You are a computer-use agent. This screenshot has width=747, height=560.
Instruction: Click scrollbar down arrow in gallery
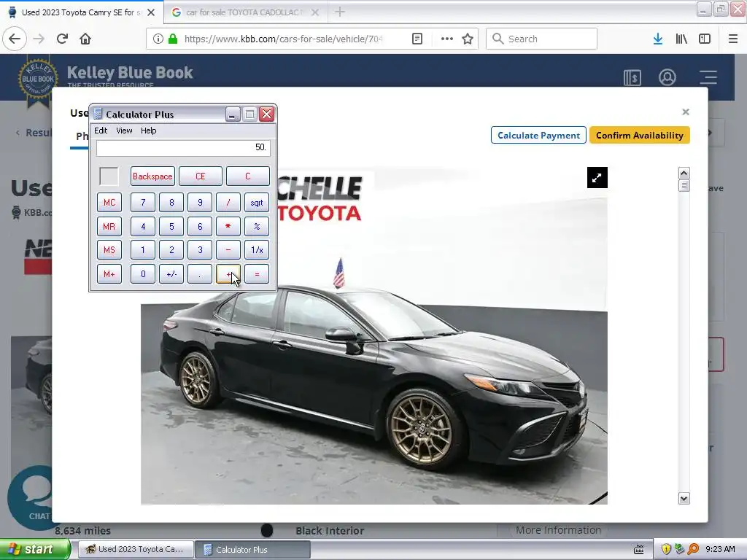[684, 499]
